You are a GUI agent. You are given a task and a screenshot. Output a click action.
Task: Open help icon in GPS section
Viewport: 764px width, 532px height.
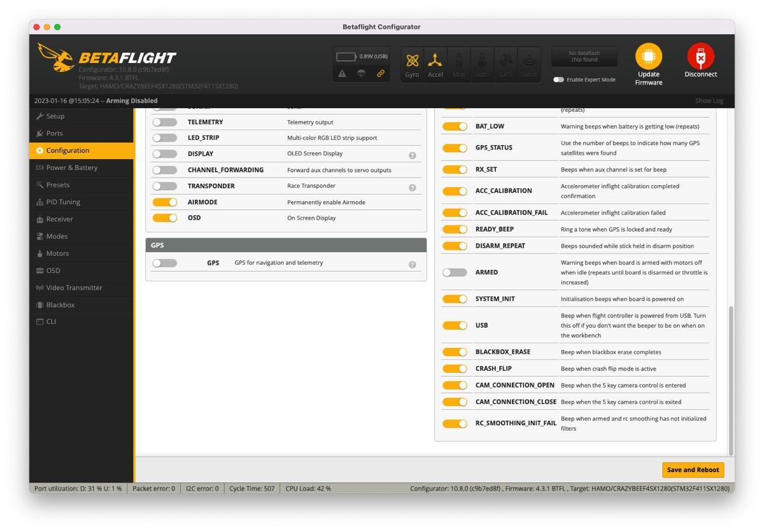click(412, 265)
